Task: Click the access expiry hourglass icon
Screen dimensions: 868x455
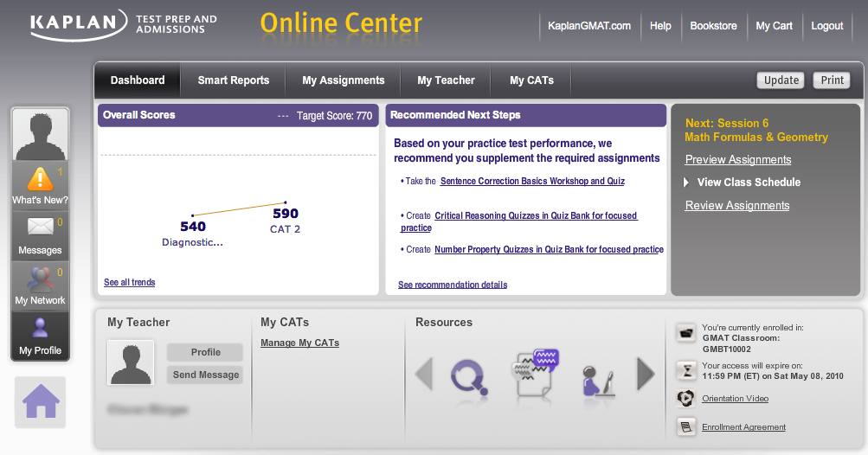Action: point(686,370)
